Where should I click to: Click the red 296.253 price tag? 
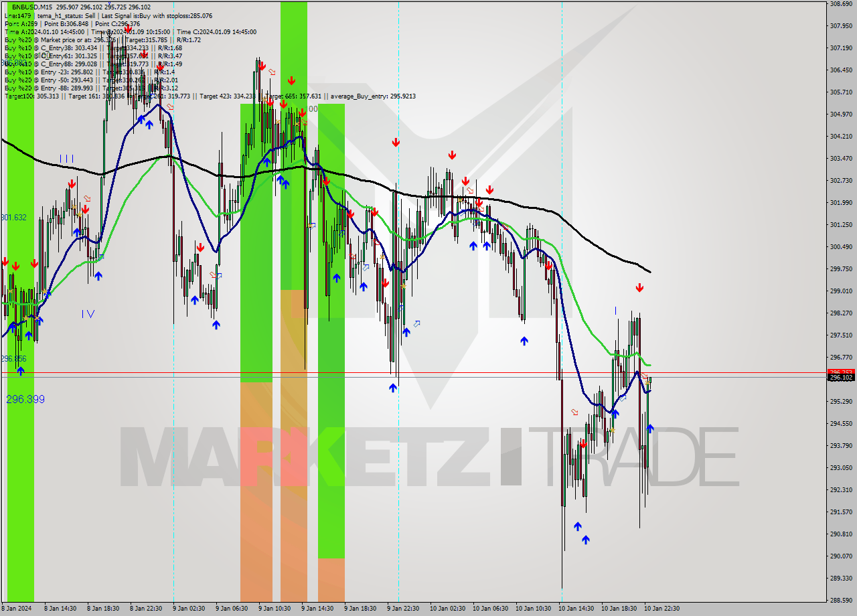pos(842,372)
